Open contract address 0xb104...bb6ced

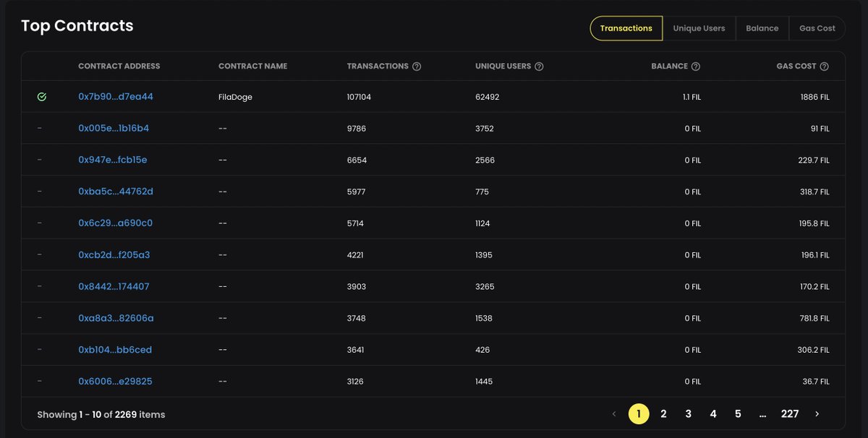(x=115, y=350)
